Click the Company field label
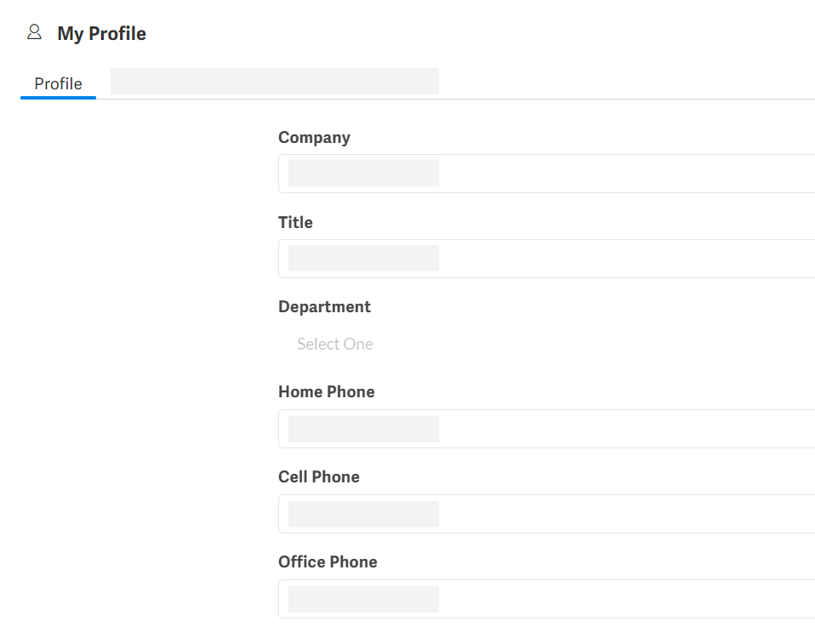Screen dimensions: 815x644 point(314,138)
